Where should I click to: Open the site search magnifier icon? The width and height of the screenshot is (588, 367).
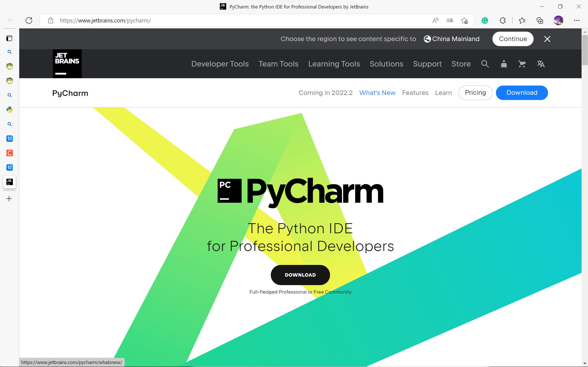(x=485, y=64)
